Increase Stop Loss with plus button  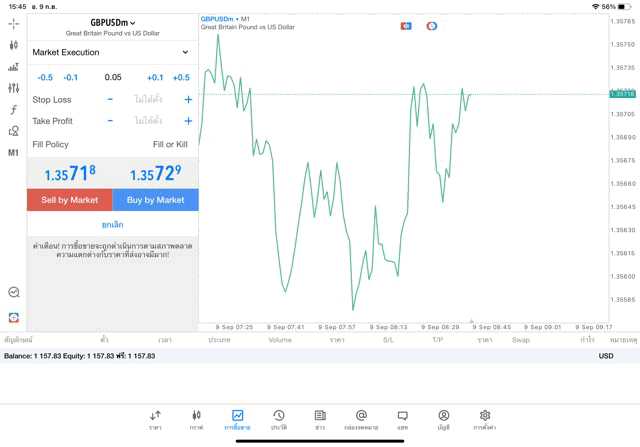pyautogui.click(x=188, y=100)
